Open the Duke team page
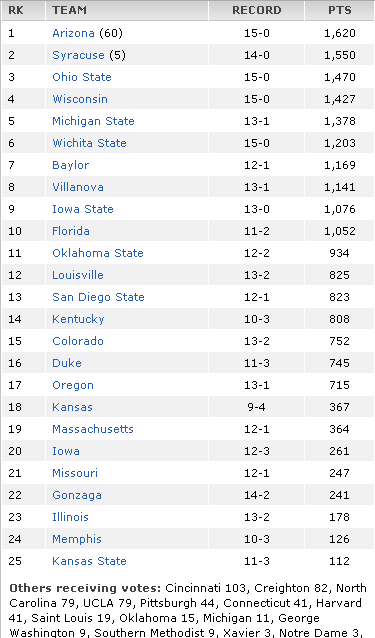 (67, 363)
